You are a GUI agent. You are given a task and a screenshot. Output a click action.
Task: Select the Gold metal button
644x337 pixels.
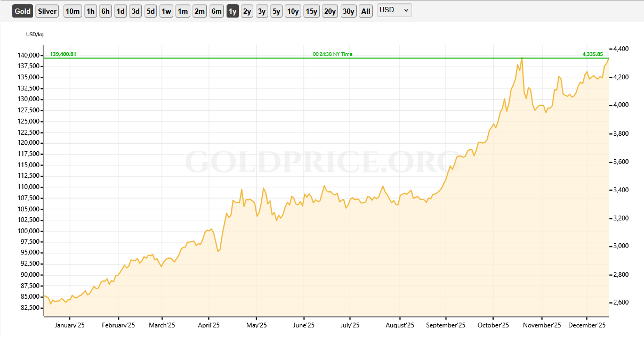[23, 11]
